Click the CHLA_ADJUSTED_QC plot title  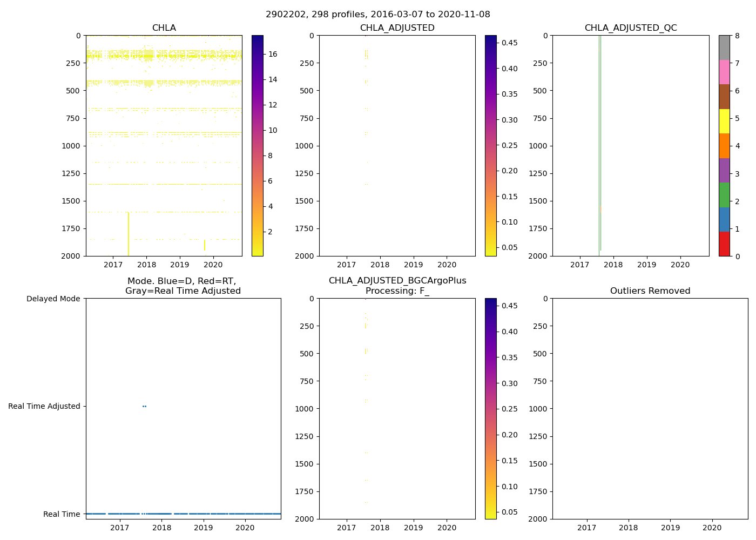click(631, 28)
